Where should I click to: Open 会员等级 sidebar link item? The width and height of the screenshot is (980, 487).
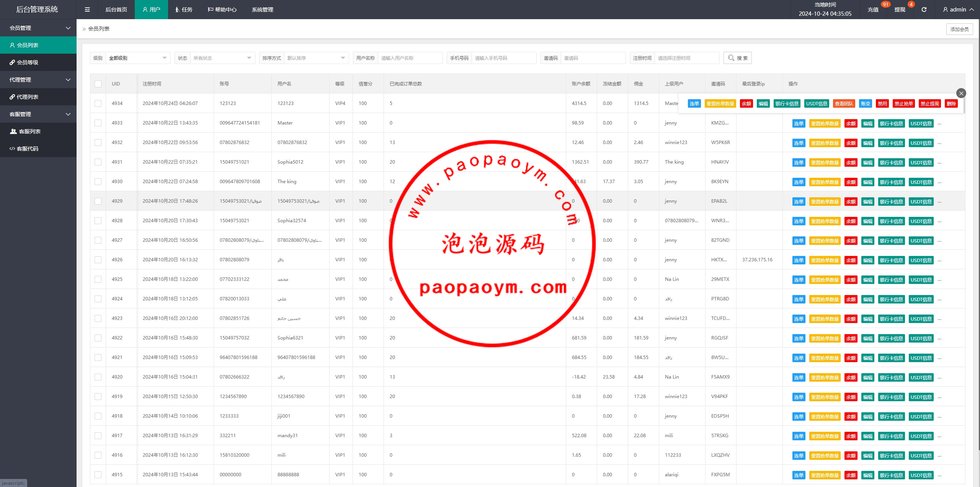click(x=27, y=62)
